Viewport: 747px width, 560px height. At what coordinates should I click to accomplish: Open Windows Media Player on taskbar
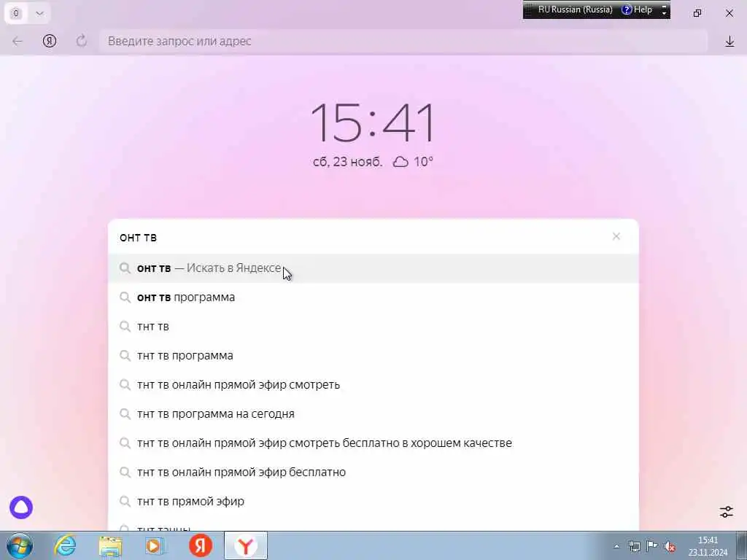[x=155, y=545]
